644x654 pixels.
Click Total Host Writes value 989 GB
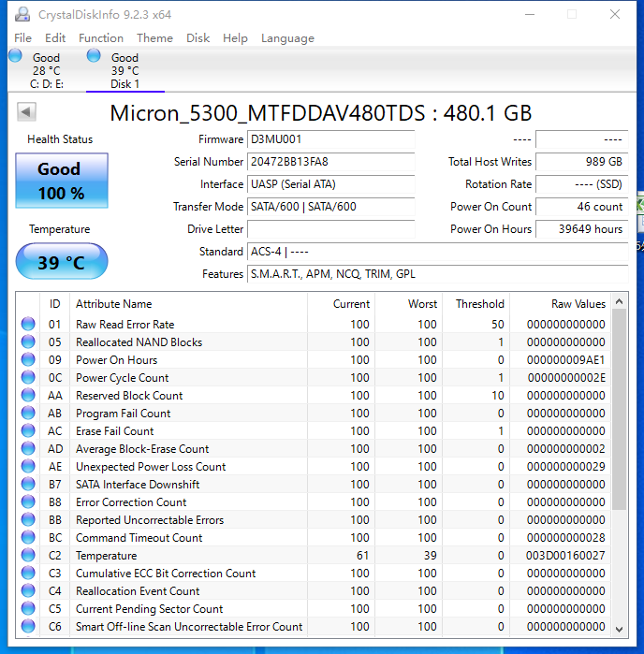582,162
